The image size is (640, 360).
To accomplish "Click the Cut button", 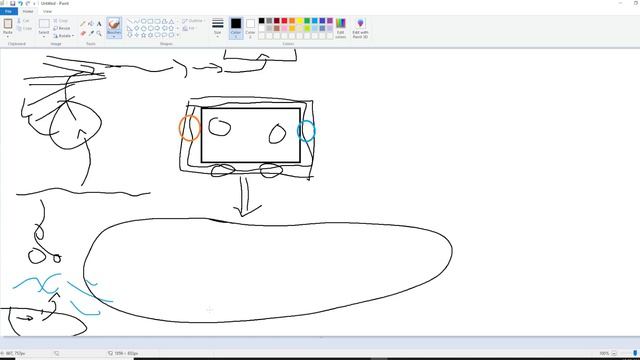I will click(x=24, y=21).
